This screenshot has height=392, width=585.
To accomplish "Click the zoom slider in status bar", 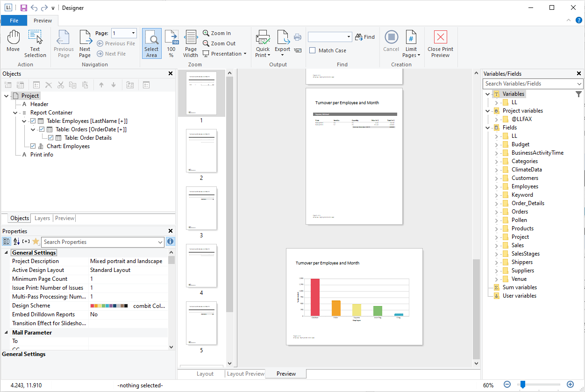I will (x=523, y=385).
